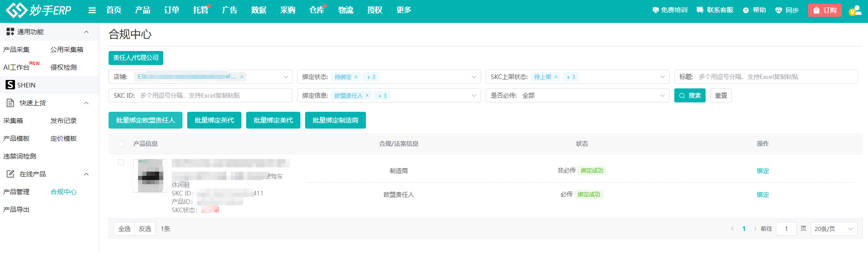The image size is (868, 253).
Task: Click 全选 to select all rows
Action: pos(124,229)
